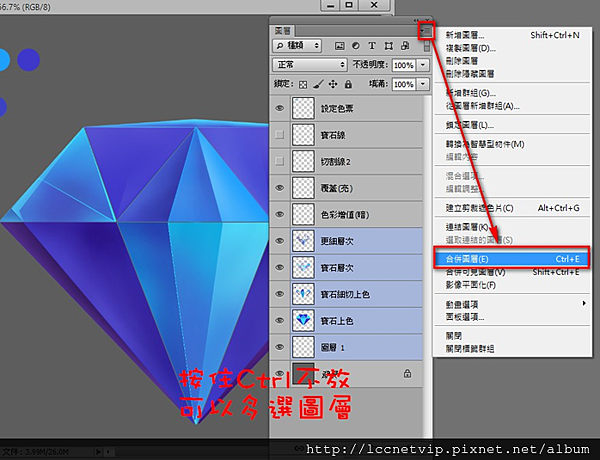This screenshot has width=600, height=460.
Task: Select the background layer gray thumbnail
Action: (x=303, y=374)
